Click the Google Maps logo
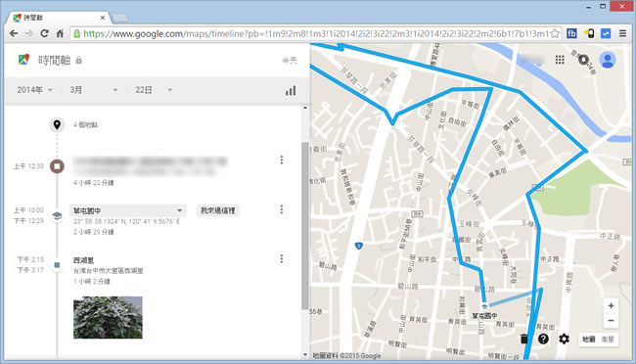Screen dimensions: 636x364 tap(23, 60)
